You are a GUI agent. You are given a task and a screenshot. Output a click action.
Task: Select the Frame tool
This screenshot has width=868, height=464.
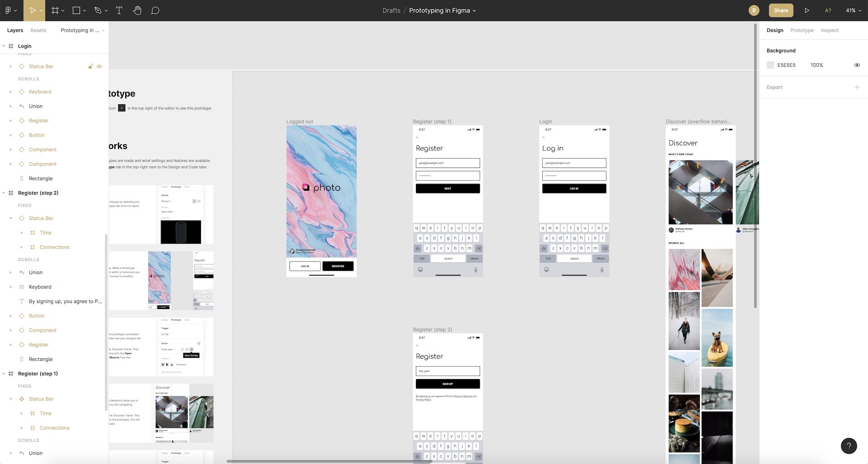(x=55, y=10)
